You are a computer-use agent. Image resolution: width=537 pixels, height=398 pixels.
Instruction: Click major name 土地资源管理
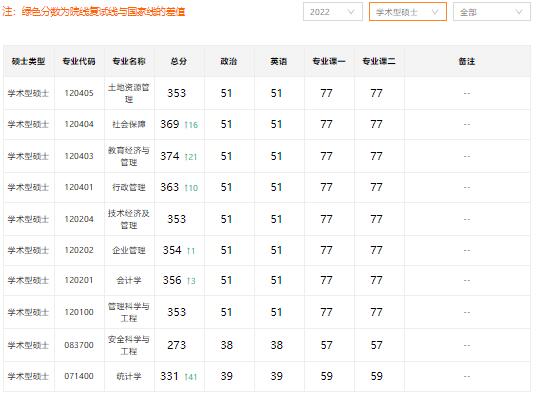pyautogui.click(x=129, y=93)
